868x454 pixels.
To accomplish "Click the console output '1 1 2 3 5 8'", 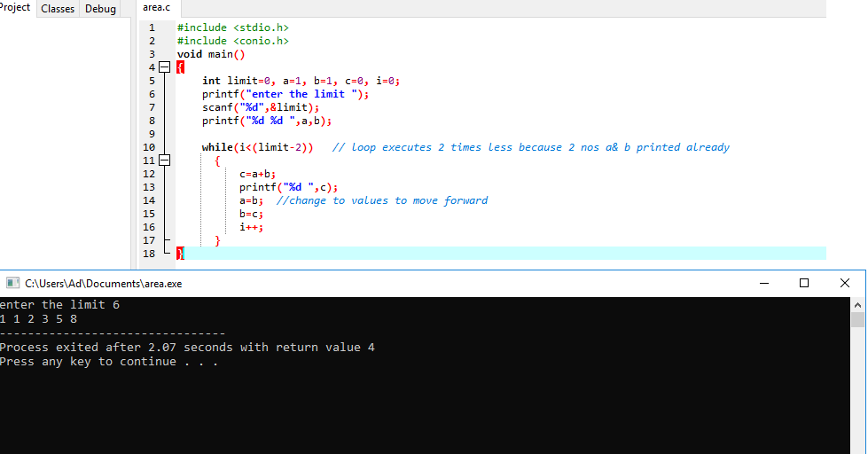I will tap(38, 319).
